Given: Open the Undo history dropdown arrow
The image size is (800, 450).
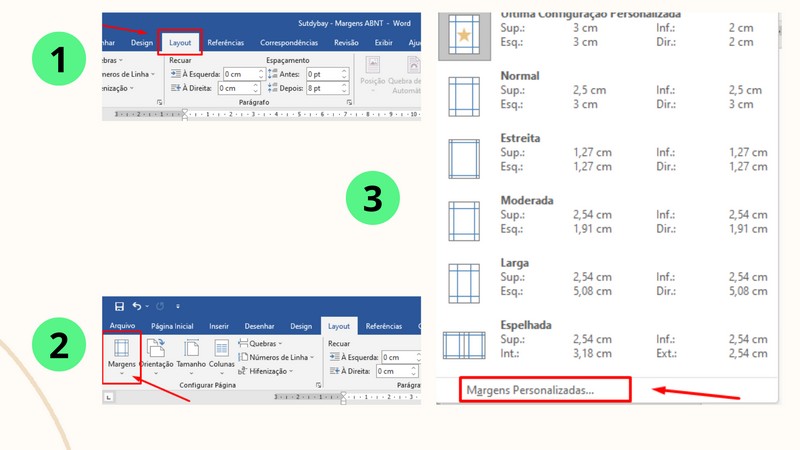Looking at the screenshot, I should tap(147, 306).
